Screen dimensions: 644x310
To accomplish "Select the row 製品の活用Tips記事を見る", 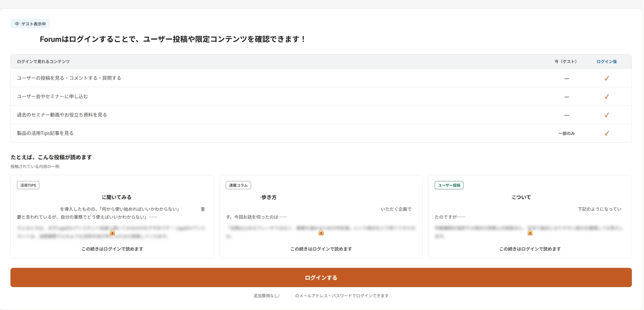I will point(321,133).
